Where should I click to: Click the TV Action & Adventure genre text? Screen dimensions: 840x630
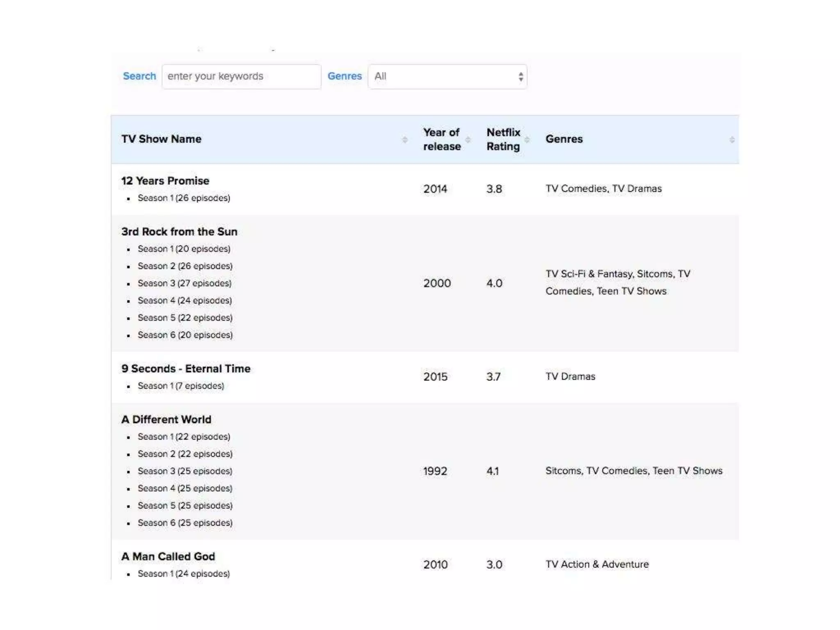(x=597, y=564)
